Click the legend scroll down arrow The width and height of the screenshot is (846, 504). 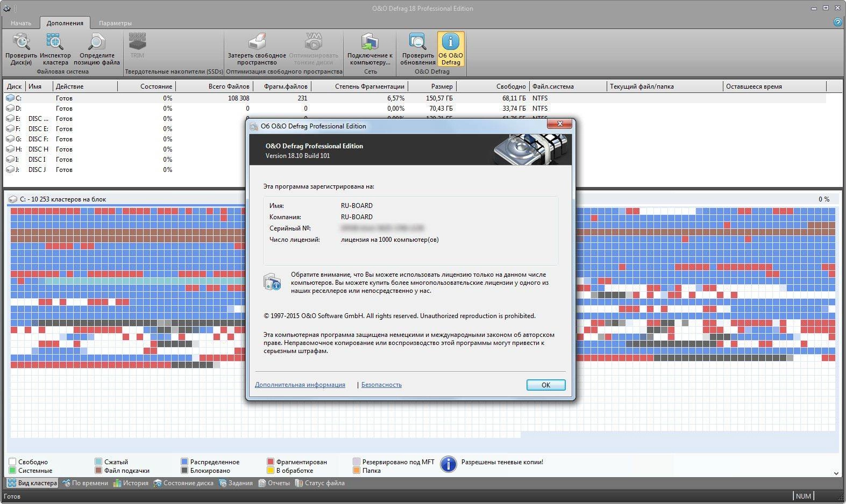836,473
